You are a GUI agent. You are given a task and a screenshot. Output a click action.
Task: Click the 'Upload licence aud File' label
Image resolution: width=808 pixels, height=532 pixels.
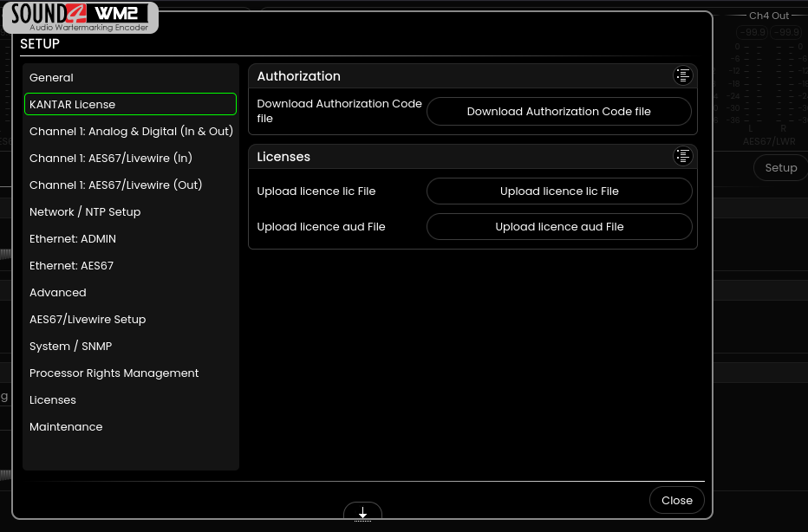[x=321, y=227]
